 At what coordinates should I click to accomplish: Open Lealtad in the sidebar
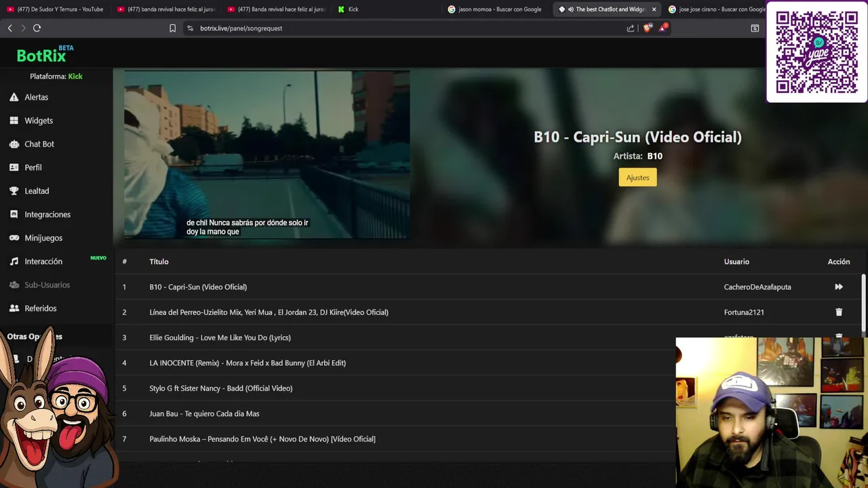tap(37, 191)
